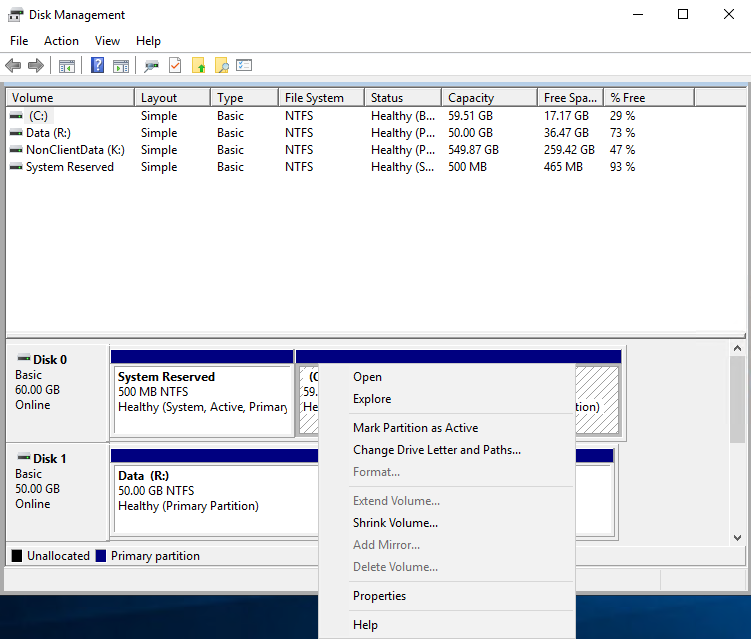
Task: Click scroll up arrow in disk pane
Action: tap(738, 348)
